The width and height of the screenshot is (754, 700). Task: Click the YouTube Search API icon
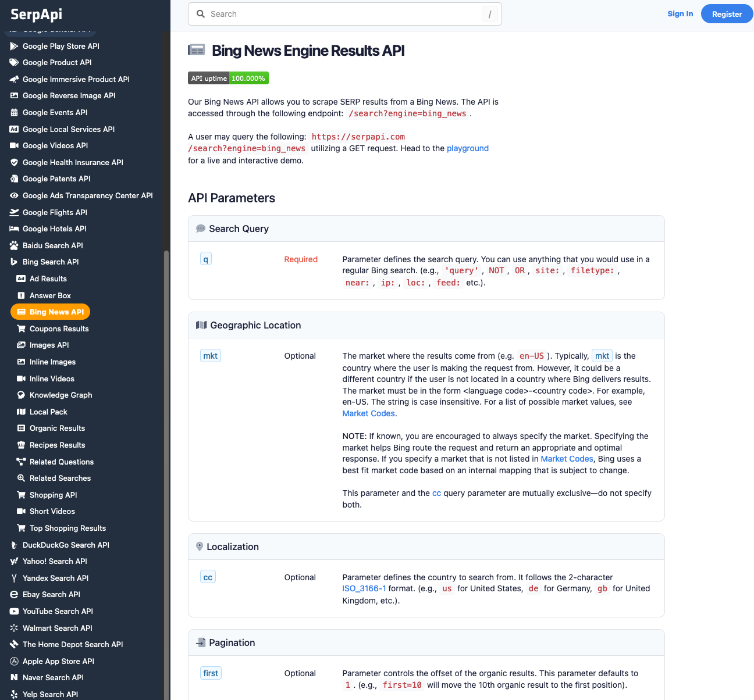point(14,611)
